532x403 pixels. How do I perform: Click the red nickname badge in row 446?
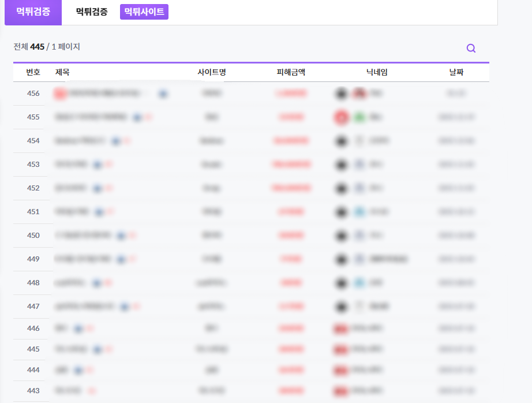point(340,329)
